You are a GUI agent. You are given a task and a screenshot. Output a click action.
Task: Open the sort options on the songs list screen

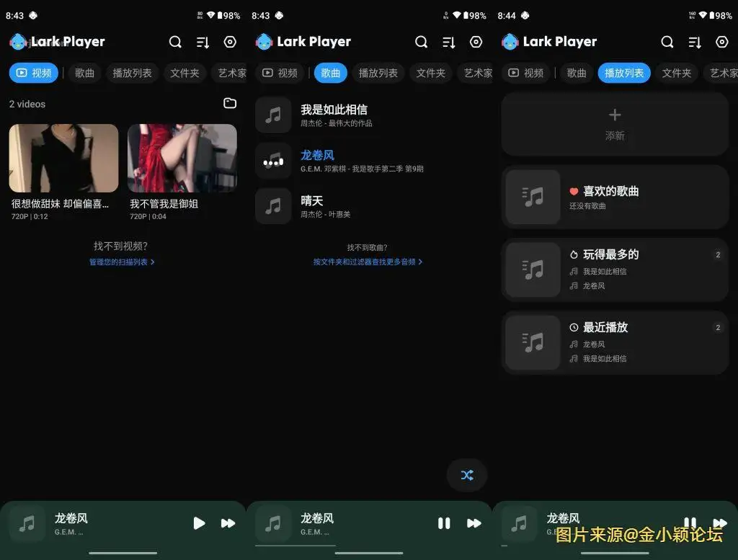coord(449,42)
